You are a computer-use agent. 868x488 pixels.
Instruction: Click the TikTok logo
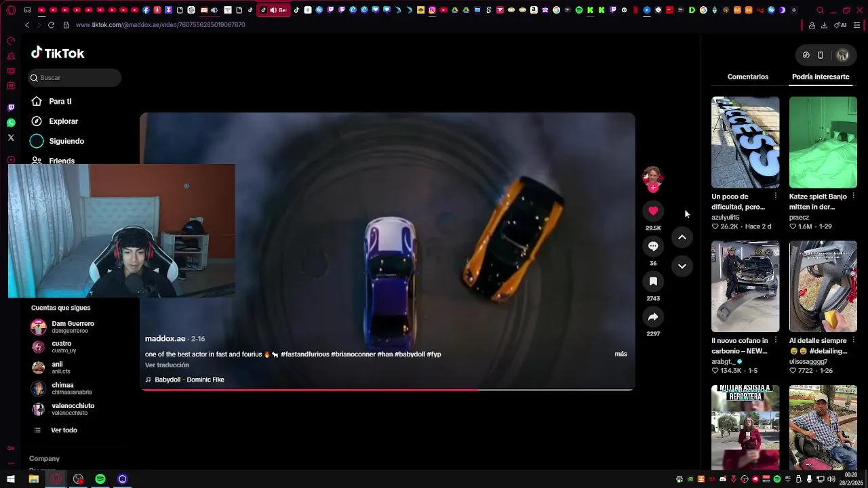tap(58, 53)
